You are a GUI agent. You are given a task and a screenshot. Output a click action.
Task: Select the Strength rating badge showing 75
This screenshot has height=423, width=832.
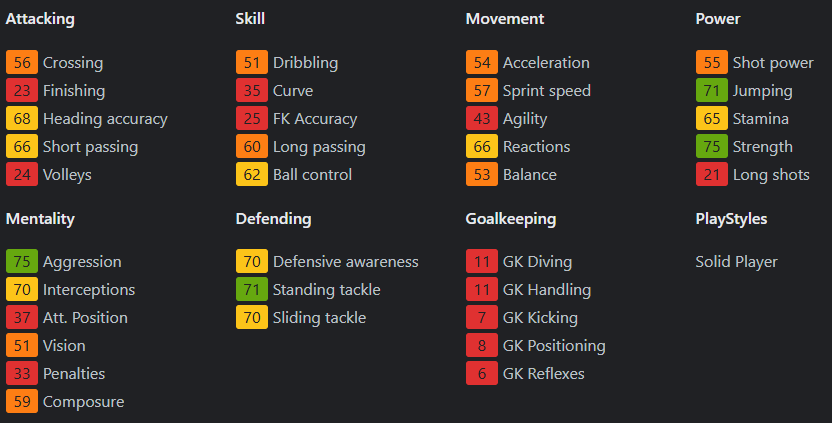pos(712,146)
